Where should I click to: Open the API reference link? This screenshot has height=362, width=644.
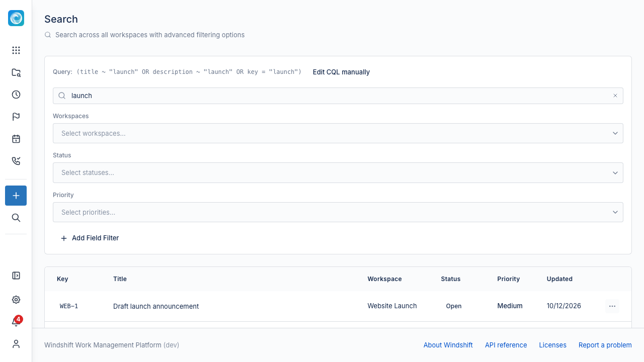(x=506, y=345)
